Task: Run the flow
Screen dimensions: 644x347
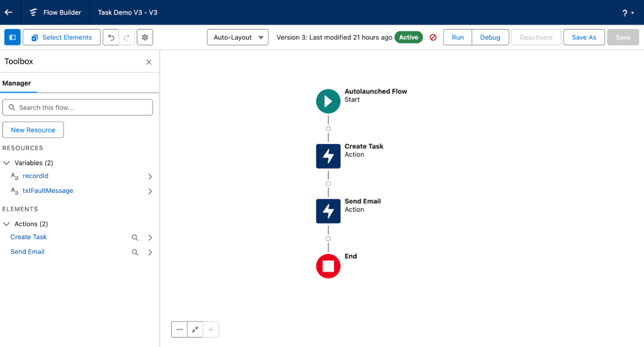Action: tap(458, 37)
